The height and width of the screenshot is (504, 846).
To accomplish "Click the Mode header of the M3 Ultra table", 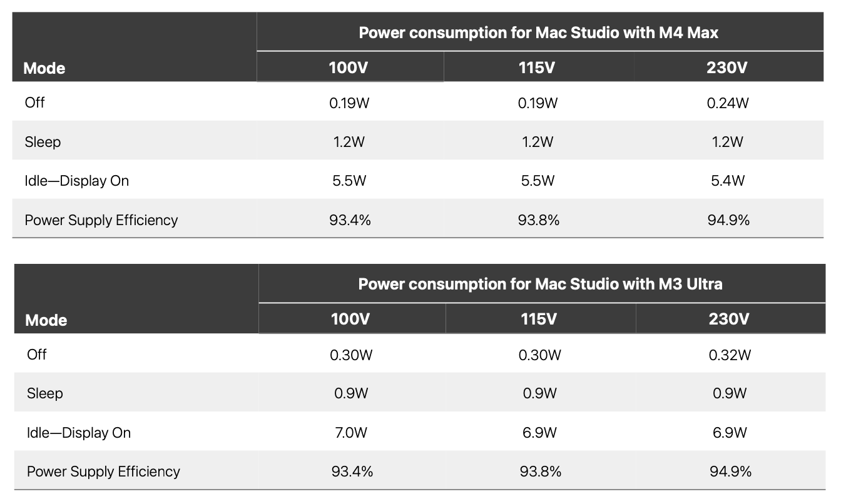I will tap(46, 320).
